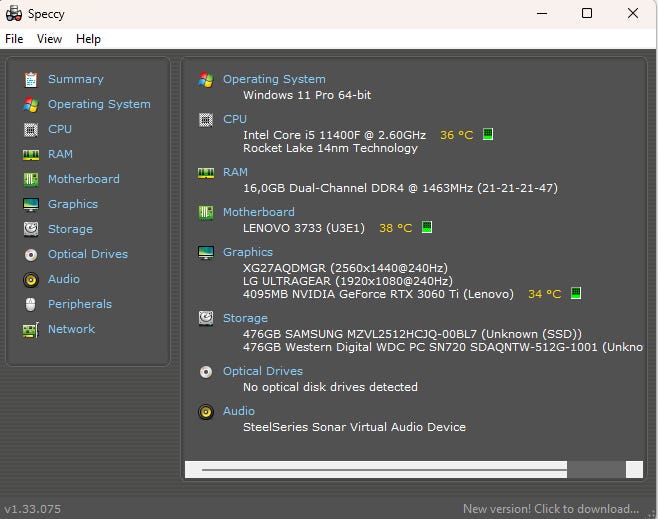
Task: Click the green CPU temperature indicator icon
Action: (x=488, y=134)
